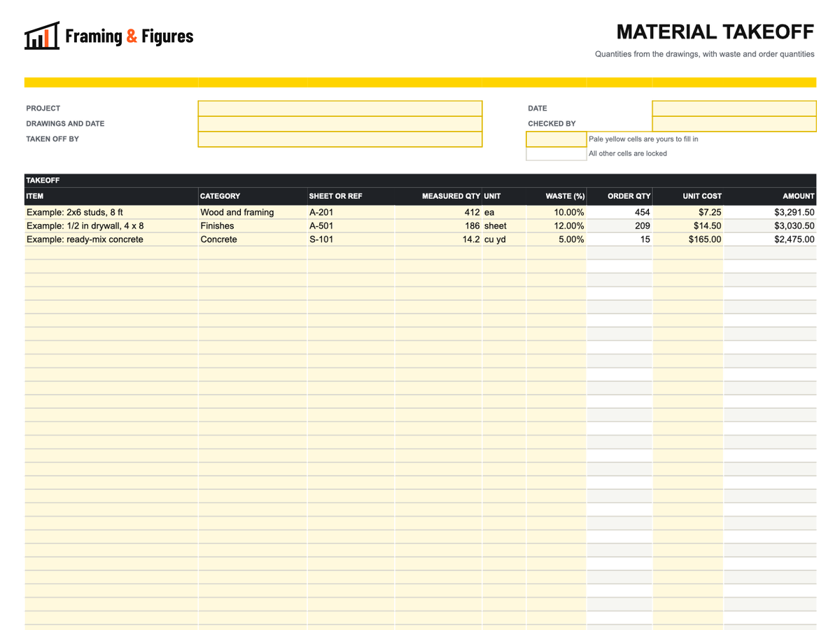Click the CHECKED BY label
Image resolution: width=840 pixels, height=630 pixels.
552,124
